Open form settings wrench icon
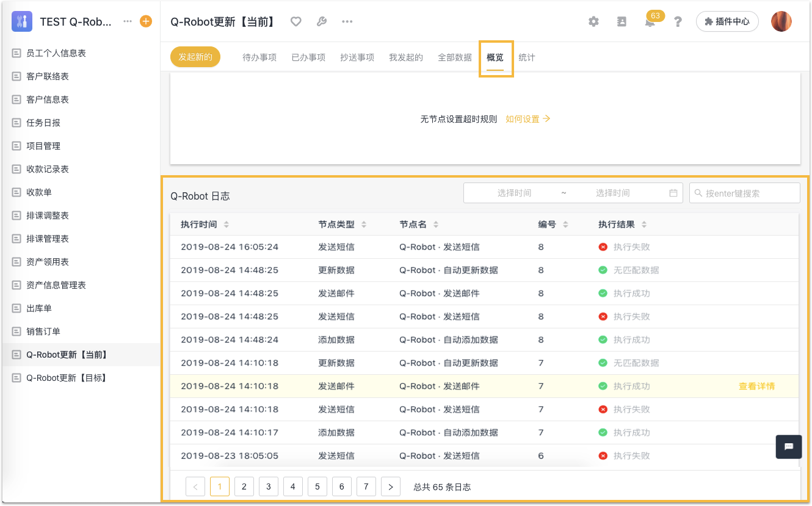 tap(322, 22)
